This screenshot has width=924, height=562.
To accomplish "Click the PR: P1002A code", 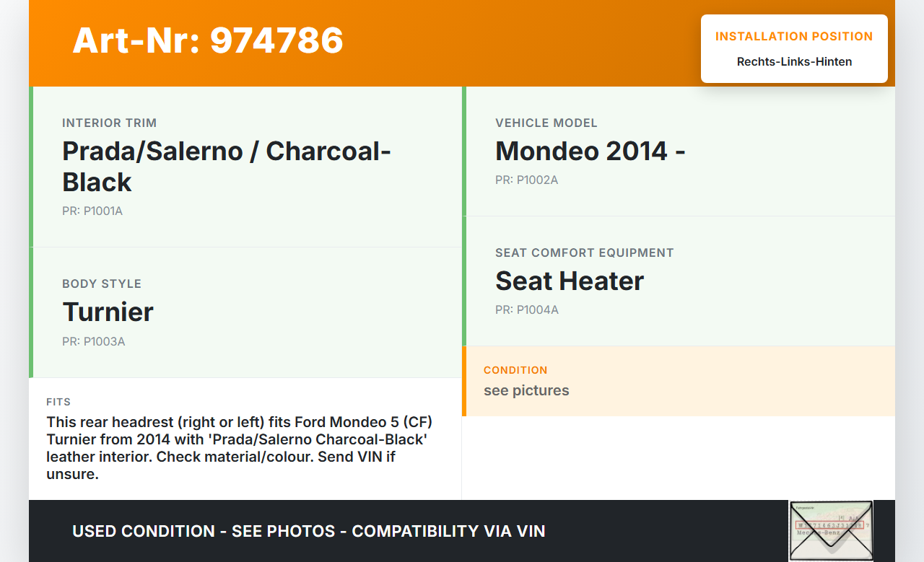I will [526, 180].
